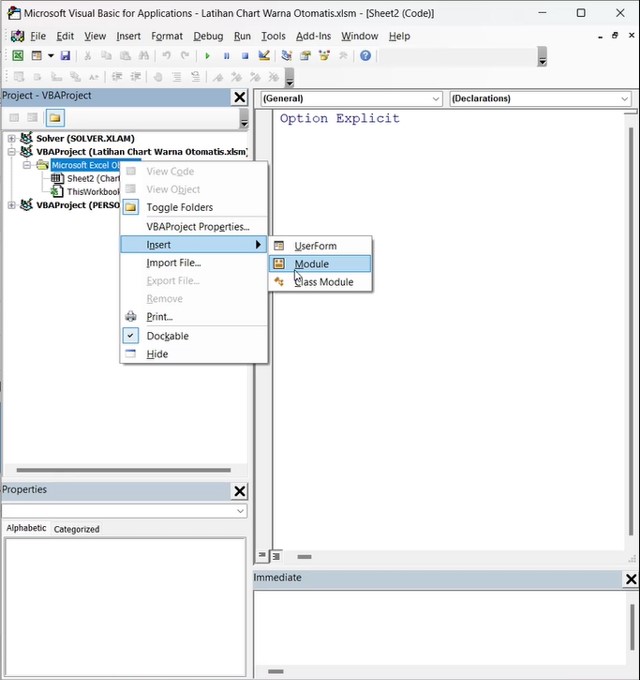Viewport: 640px width, 680px height.
Task: Click Toggle Folders icon in Project panel
Action: click(x=54, y=118)
